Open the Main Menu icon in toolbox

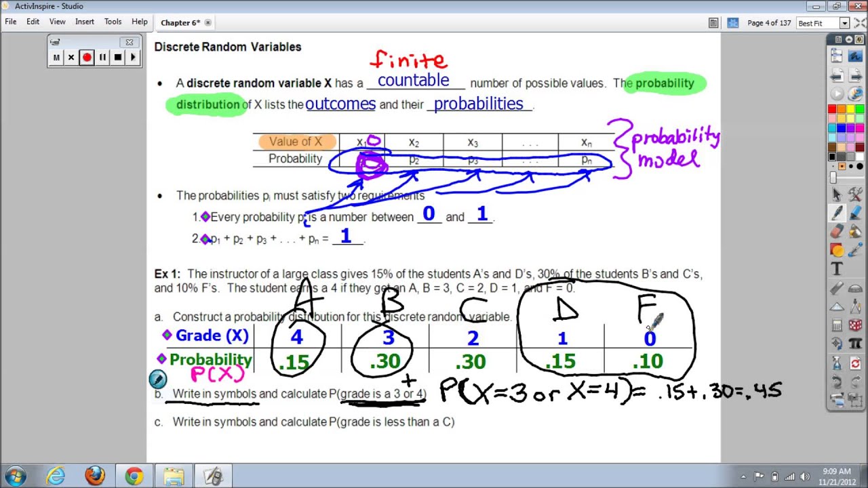pyautogui.click(x=837, y=56)
